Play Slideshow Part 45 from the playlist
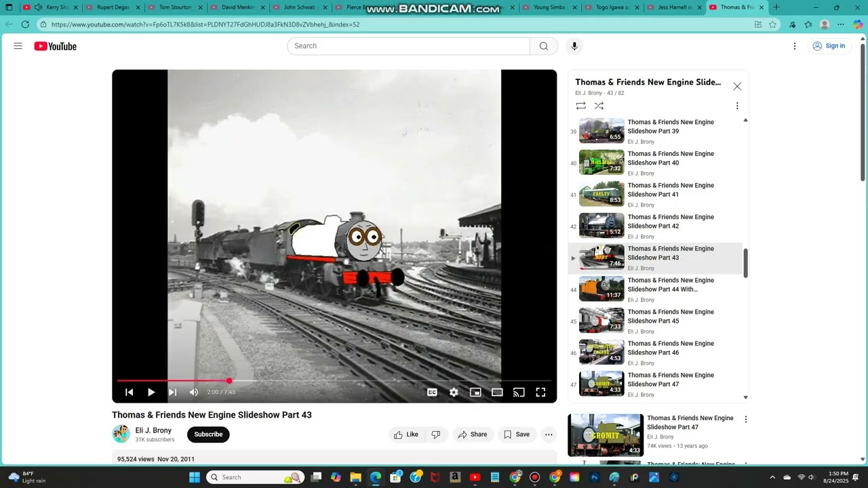The image size is (868, 488). (655, 321)
